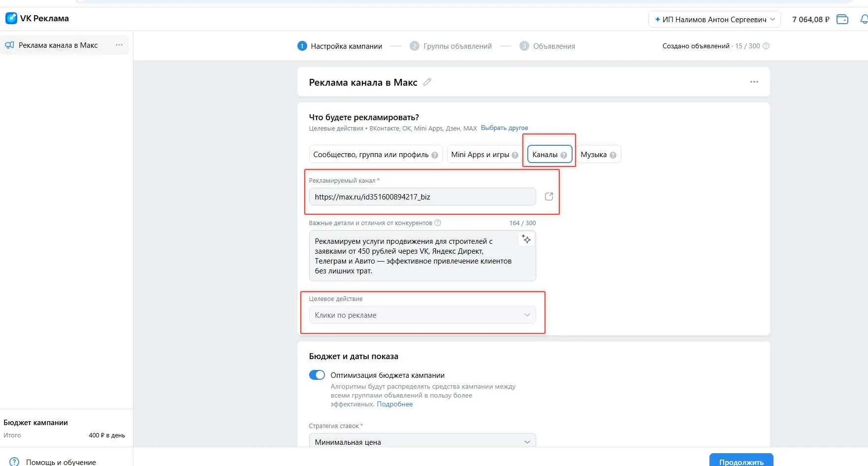868x466 pixels.
Task: Open Стратегия ставок dropdown Минимальная цена
Action: point(422,441)
